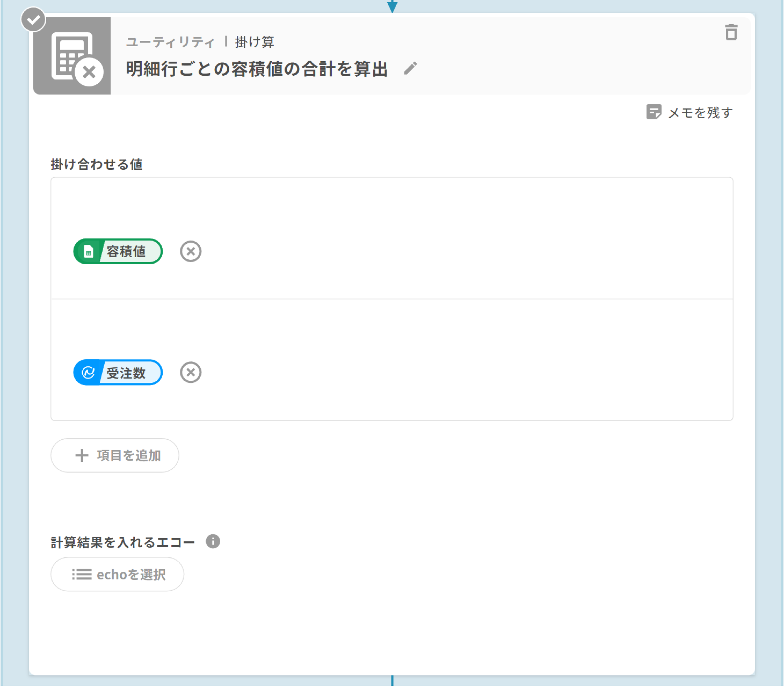Select the blue 受注数 variable pill
Viewport: 784px width, 686px height.
pos(126,372)
